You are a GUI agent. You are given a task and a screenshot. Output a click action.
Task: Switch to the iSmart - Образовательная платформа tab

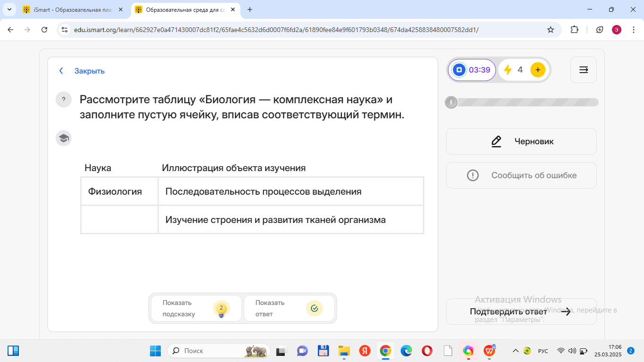coord(73,9)
